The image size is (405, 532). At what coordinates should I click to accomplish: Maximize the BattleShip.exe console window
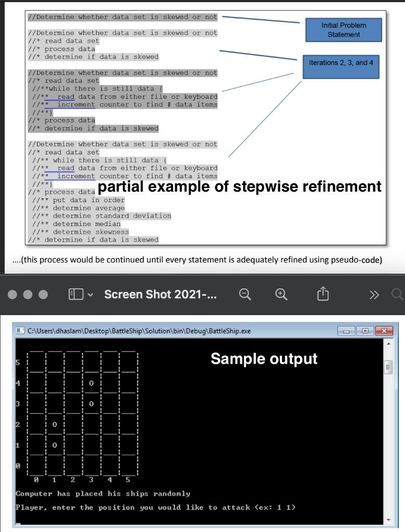click(365, 331)
